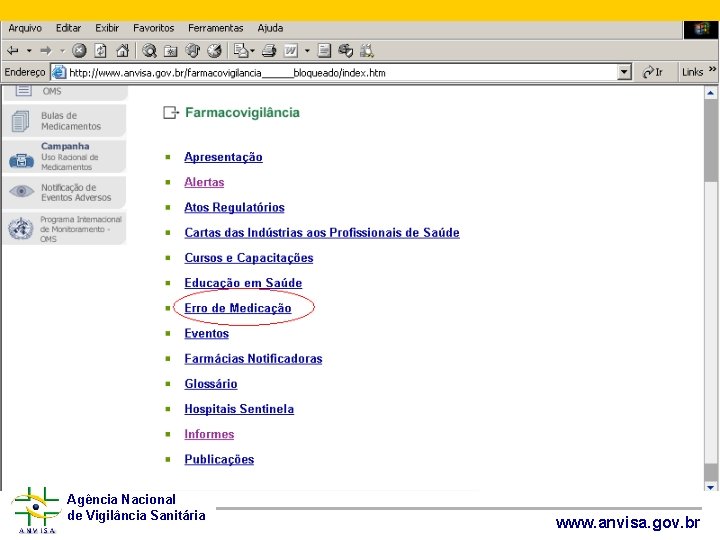Go to the Home page

click(123, 51)
